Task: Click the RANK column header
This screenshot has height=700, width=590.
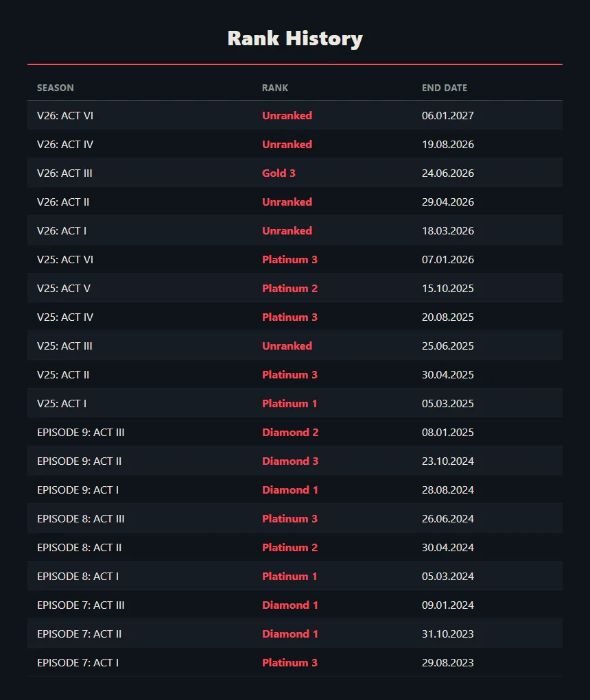Action: coord(275,88)
